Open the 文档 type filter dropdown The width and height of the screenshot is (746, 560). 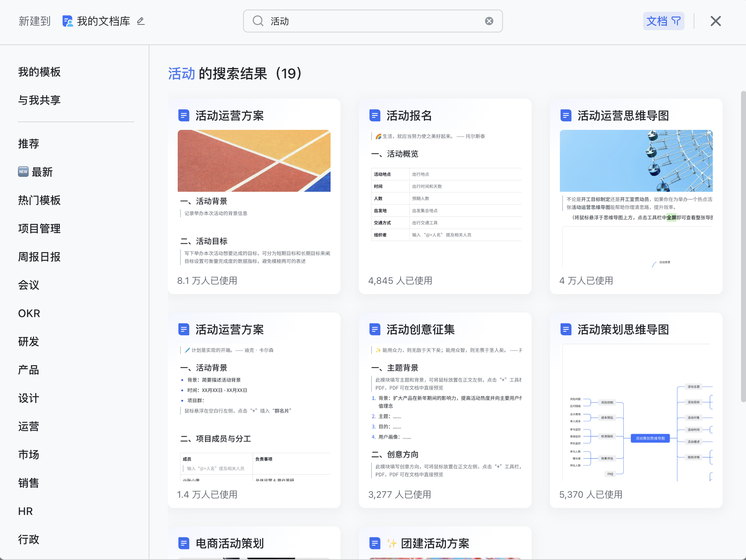tap(663, 21)
